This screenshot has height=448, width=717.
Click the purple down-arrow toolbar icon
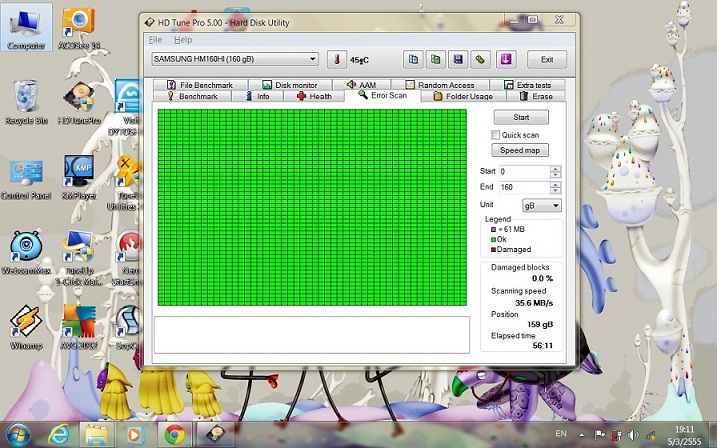click(x=506, y=59)
